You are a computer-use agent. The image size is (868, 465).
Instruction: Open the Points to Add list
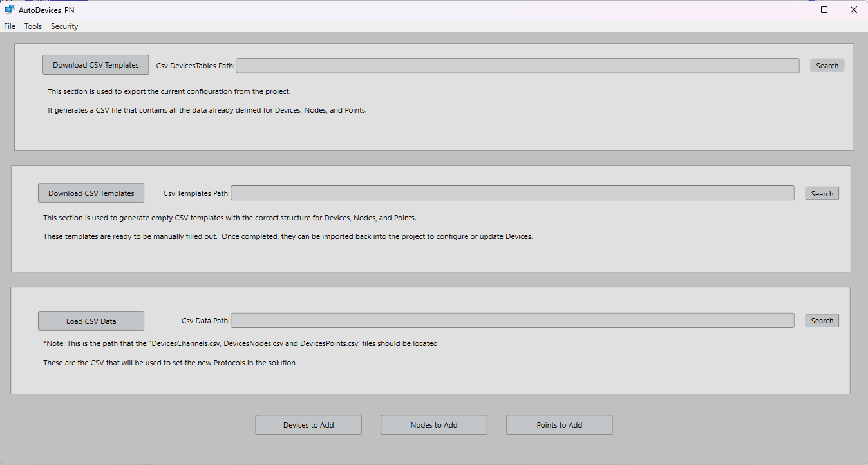[559, 425]
